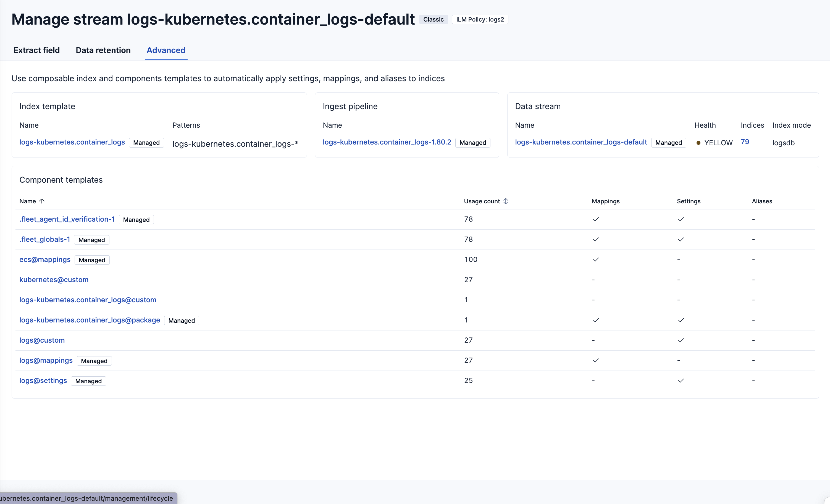
Task: Select the Advanced tab
Action: 166,50
